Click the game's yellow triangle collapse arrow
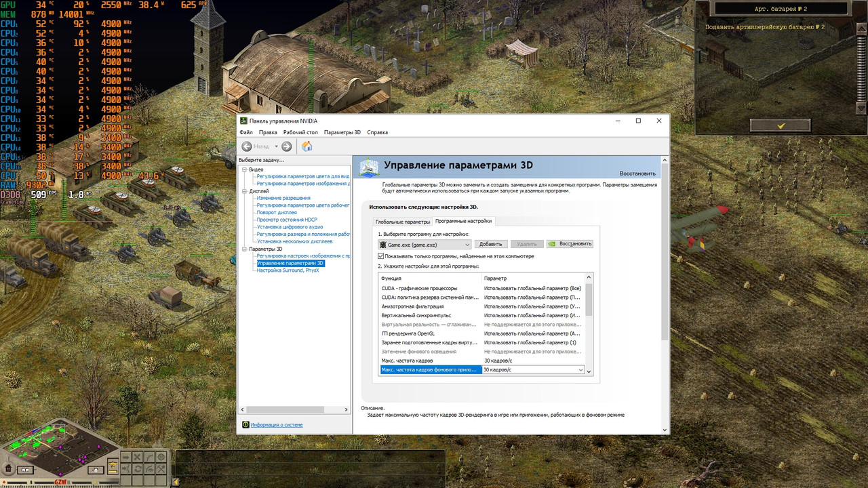Screen dimensions: 868x488 pos(176,482)
